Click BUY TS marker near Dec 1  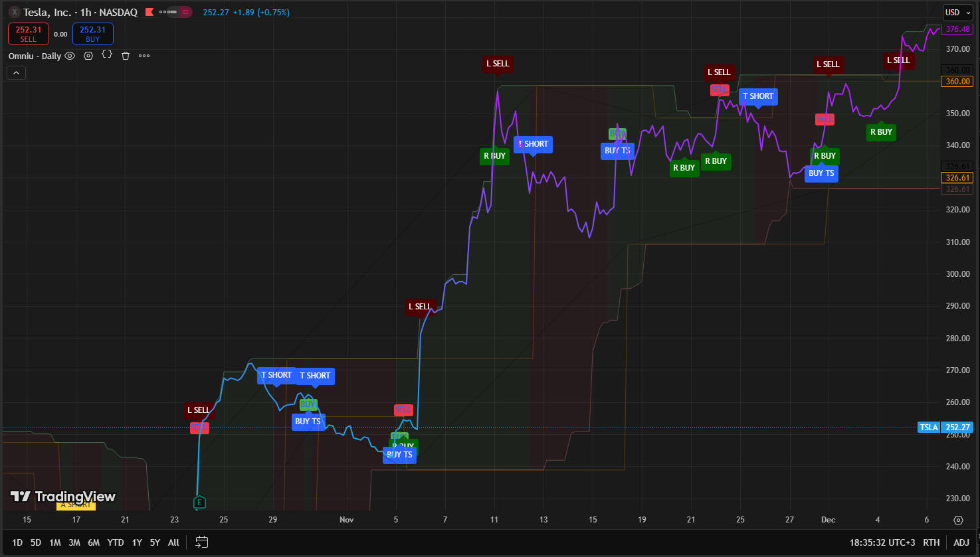click(x=821, y=174)
